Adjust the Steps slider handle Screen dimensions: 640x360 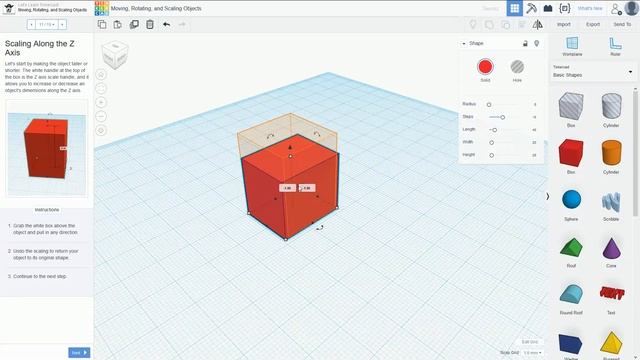pyautogui.click(x=502, y=117)
